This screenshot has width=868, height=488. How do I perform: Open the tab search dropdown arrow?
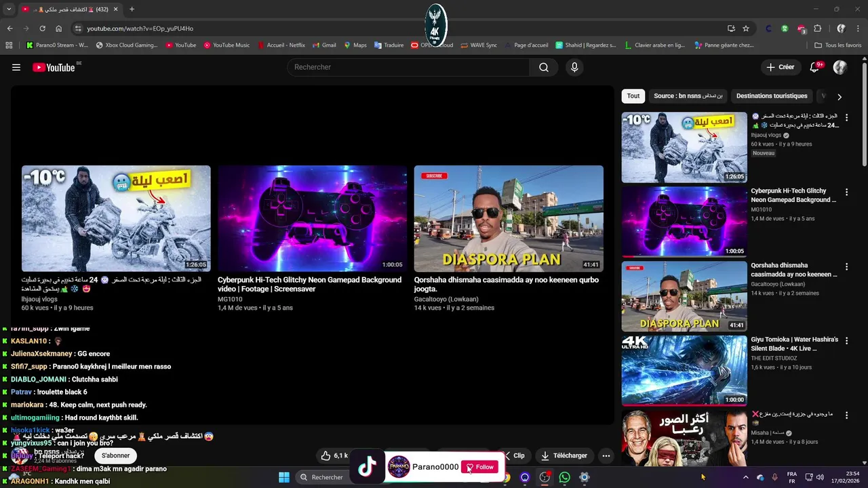[x=9, y=9]
